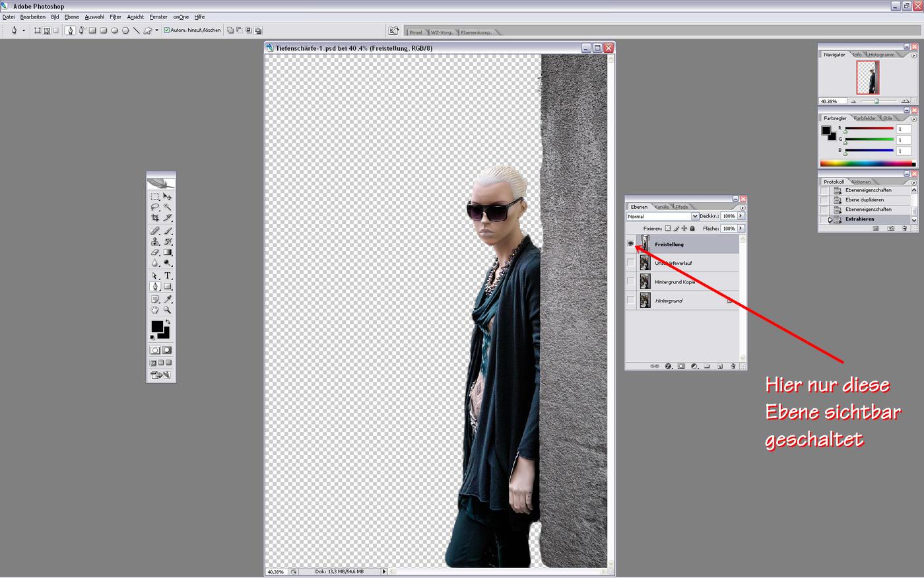The image size is (924, 578).
Task: Reset default colors in toolbox
Action: point(152,338)
